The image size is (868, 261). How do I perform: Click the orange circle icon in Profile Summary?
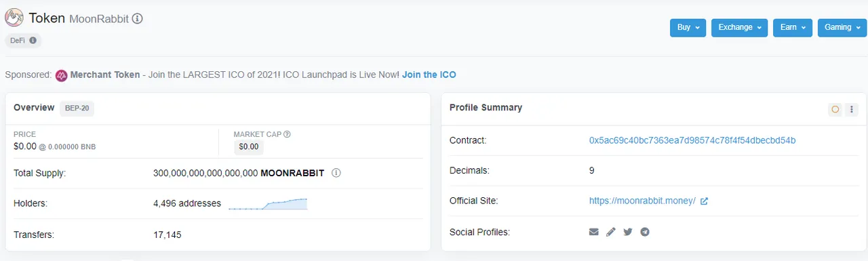coord(835,109)
